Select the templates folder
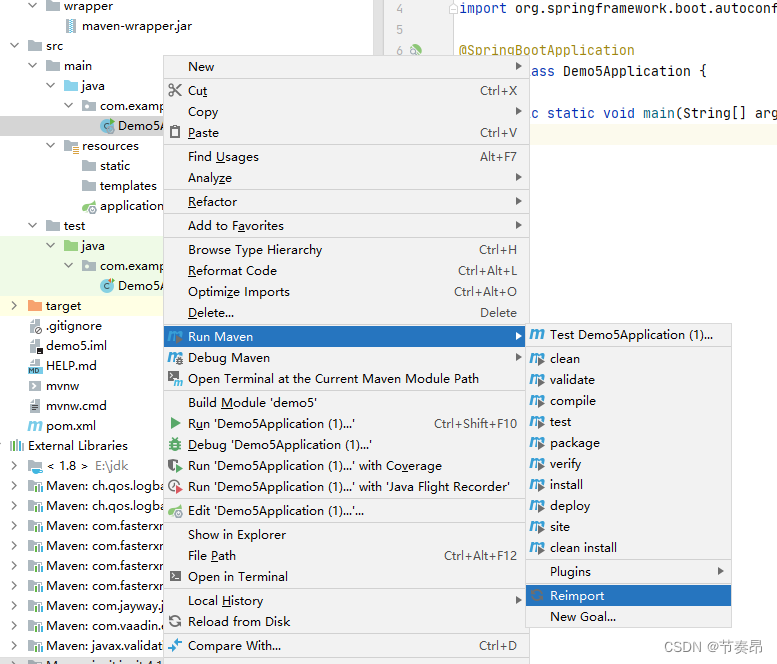 pyautogui.click(x=128, y=186)
